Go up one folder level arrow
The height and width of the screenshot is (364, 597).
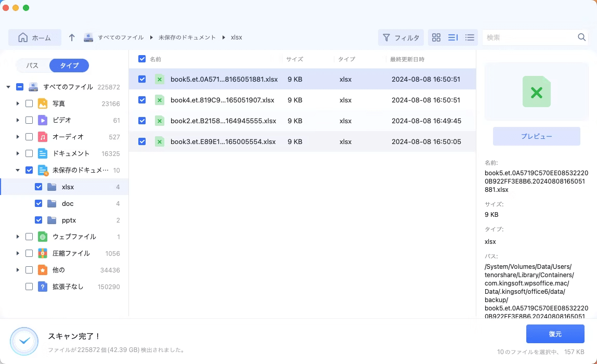click(72, 37)
